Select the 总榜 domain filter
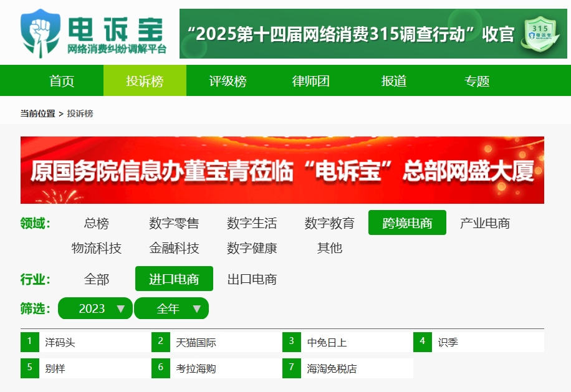This screenshot has width=571, height=392. click(x=97, y=222)
